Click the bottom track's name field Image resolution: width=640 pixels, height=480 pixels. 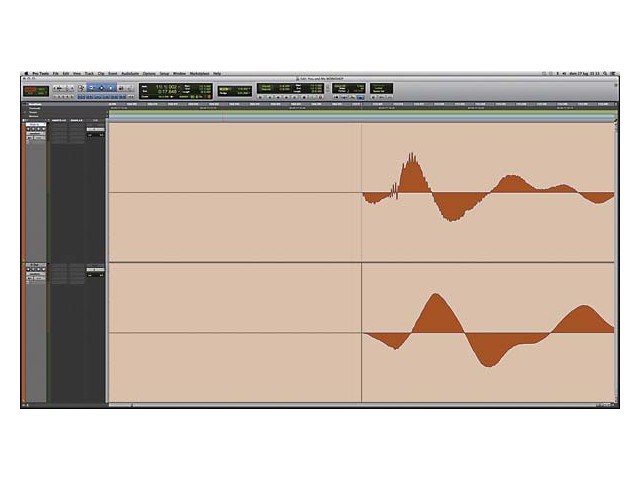click(36, 265)
